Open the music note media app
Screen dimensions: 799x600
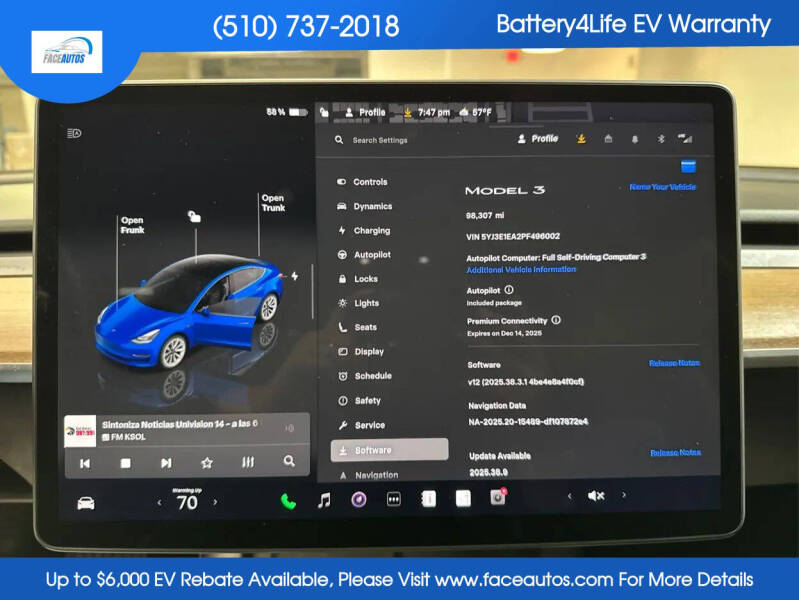coord(324,501)
